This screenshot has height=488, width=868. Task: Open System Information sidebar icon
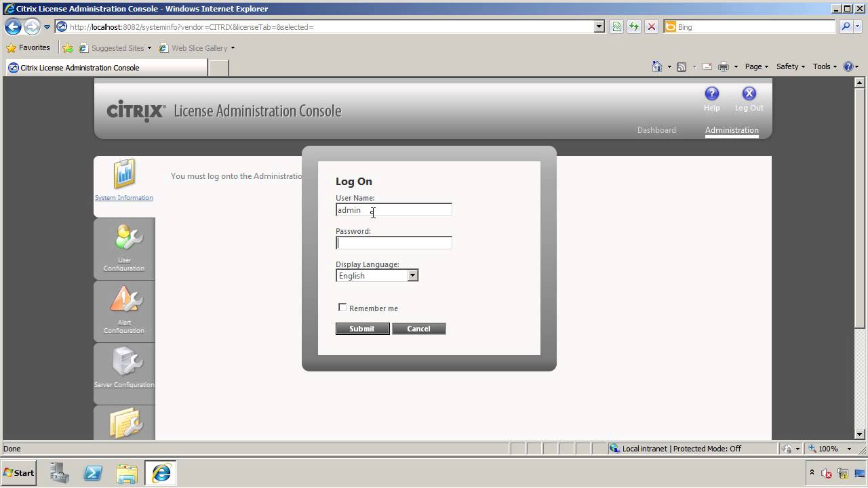click(x=124, y=175)
